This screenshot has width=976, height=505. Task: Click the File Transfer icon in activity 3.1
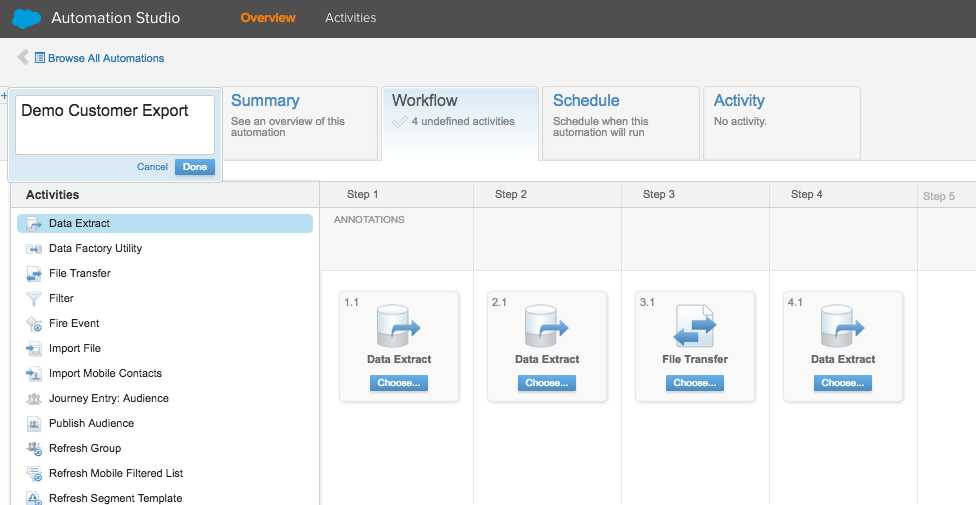pyautogui.click(x=695, y=326)
